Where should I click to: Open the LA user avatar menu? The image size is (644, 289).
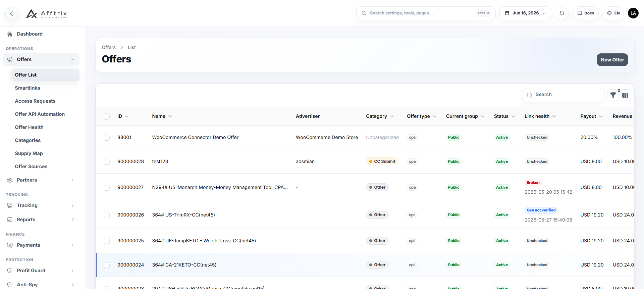click(633, 13)
